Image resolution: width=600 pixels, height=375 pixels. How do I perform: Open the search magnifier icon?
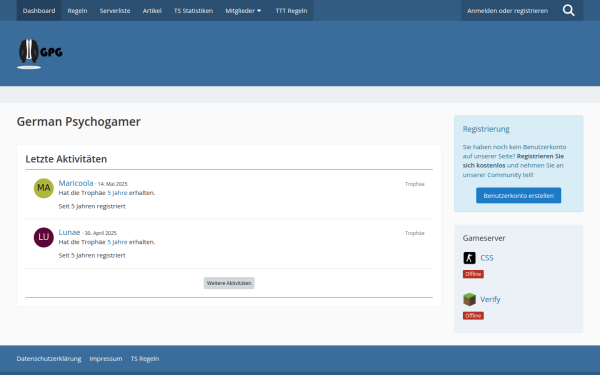(569, 10)
